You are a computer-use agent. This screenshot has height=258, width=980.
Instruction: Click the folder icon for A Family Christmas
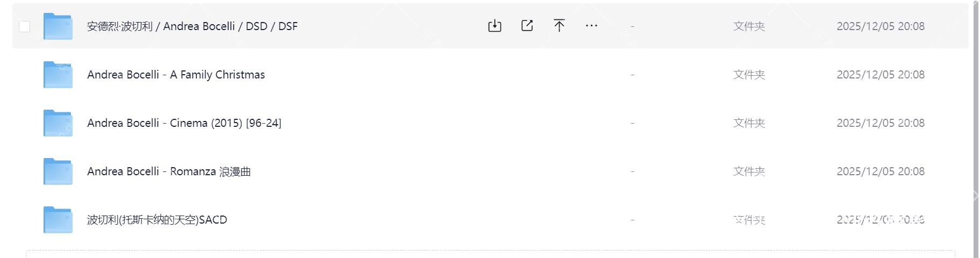(x=58, y=75)
